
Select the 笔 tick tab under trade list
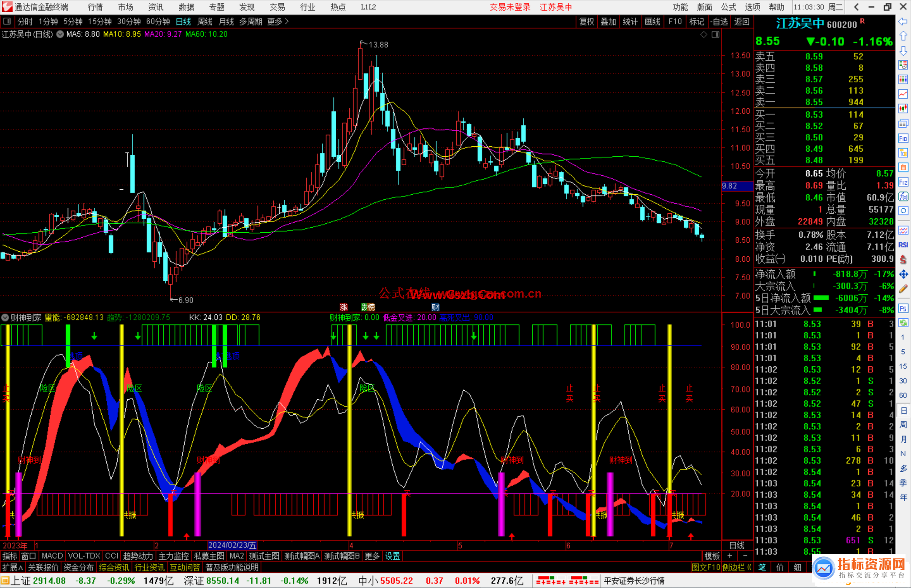pyautogui.click(x=762, y=567)
